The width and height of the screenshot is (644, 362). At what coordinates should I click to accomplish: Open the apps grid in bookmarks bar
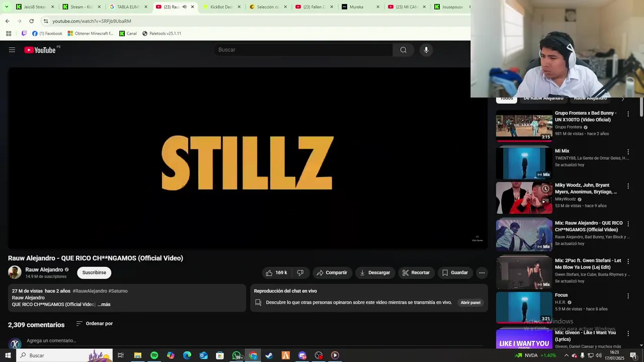click(9, 34)
